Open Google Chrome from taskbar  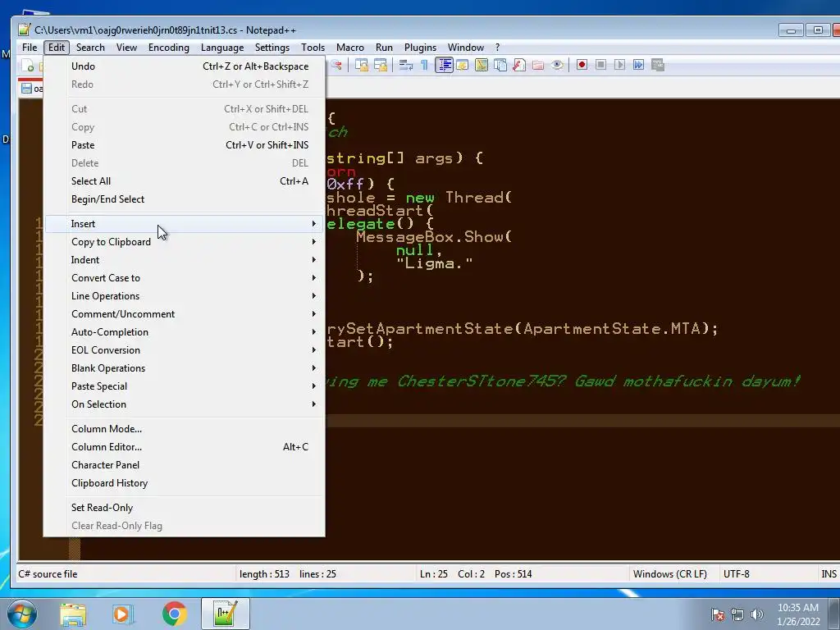pyautogui.click(x=174, y=614)
